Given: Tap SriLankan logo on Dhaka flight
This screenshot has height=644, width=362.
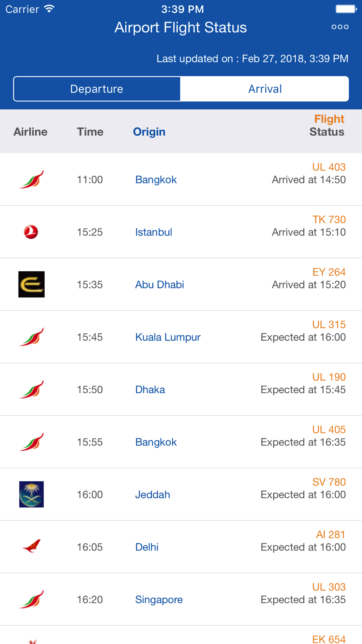Looking at the screenshot, I should pos(31,389).
